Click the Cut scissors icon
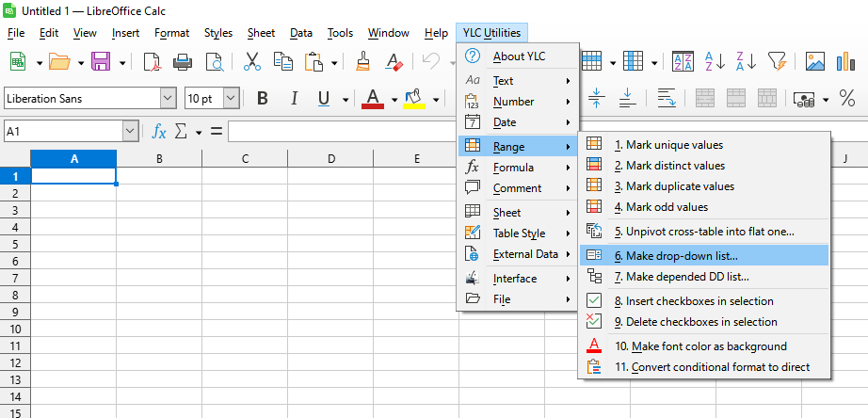This screenshot has height=418, width=868. (x=251, y=62)
